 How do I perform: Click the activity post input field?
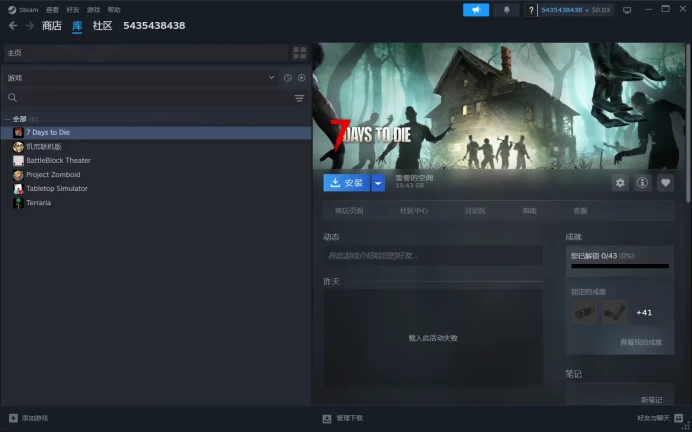click(x=433, y=256)
